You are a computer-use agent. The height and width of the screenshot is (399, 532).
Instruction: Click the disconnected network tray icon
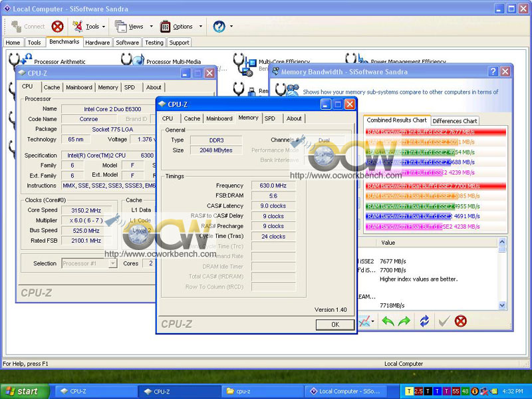click(484, 391)
